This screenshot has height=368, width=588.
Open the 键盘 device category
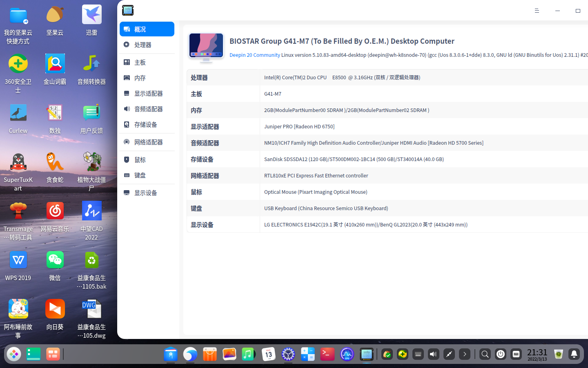point(139,175)
